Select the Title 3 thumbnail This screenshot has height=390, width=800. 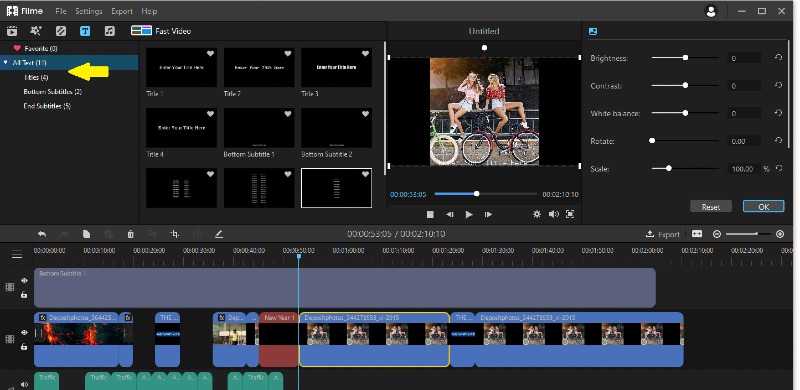[336, 67]
